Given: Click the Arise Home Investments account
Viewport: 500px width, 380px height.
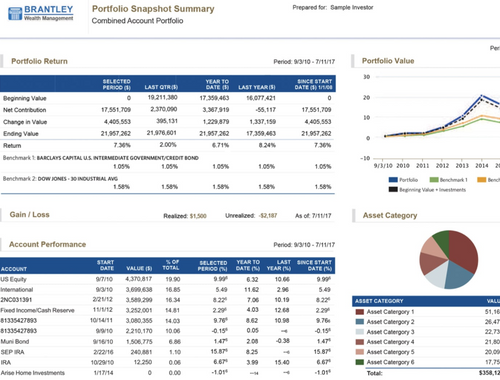Looking at the screenshot, I should point(167,373).
